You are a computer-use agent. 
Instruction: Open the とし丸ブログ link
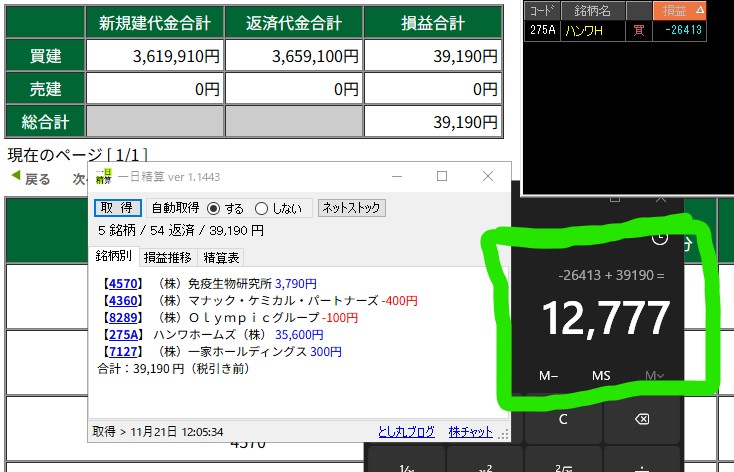pyautogui.click(x=407, y=432)
